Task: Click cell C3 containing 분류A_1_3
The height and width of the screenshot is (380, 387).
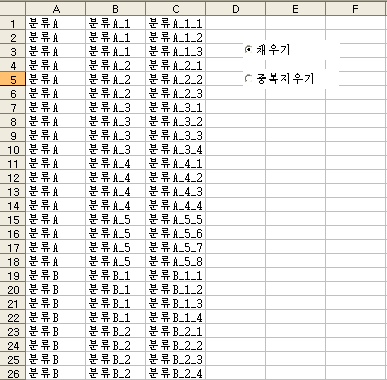Action: point(176,51)
